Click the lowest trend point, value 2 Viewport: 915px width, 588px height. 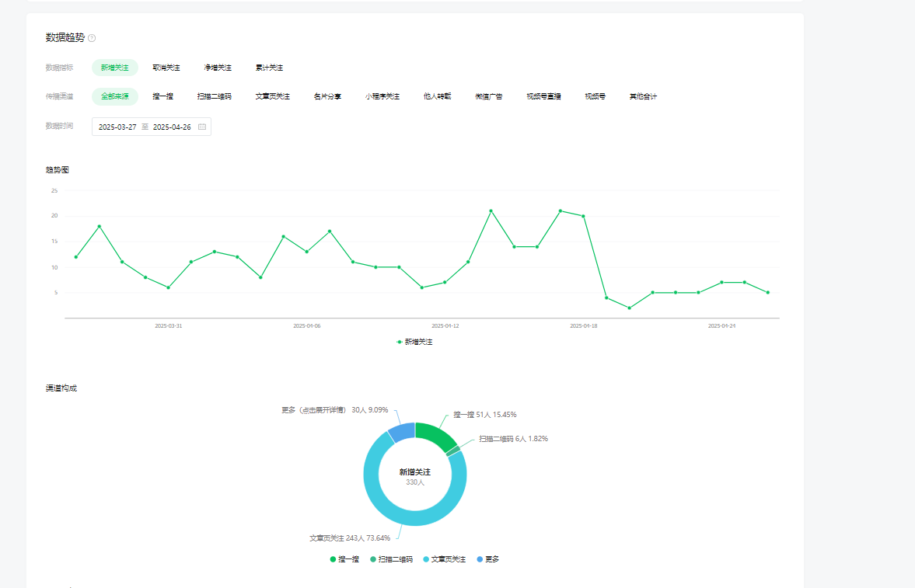629,308
